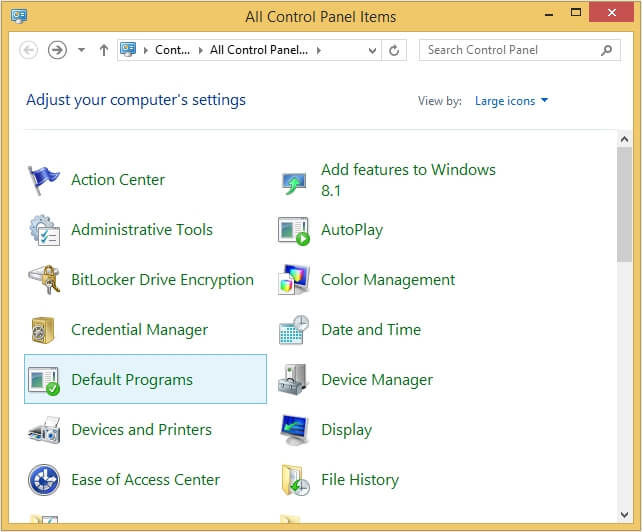
Task: Open the Date and Time link
Action: (x=371, y=330)
